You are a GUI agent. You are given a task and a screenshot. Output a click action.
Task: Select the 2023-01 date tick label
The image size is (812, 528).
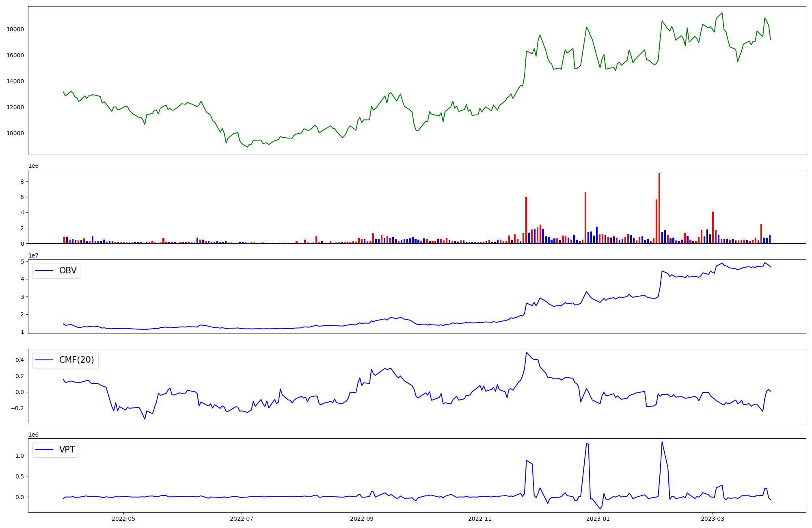(598, 519)
